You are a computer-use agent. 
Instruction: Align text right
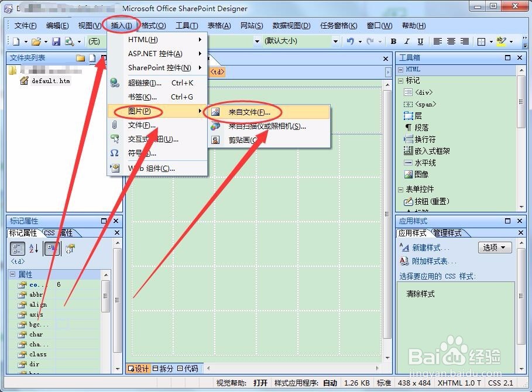coord(465,42)
